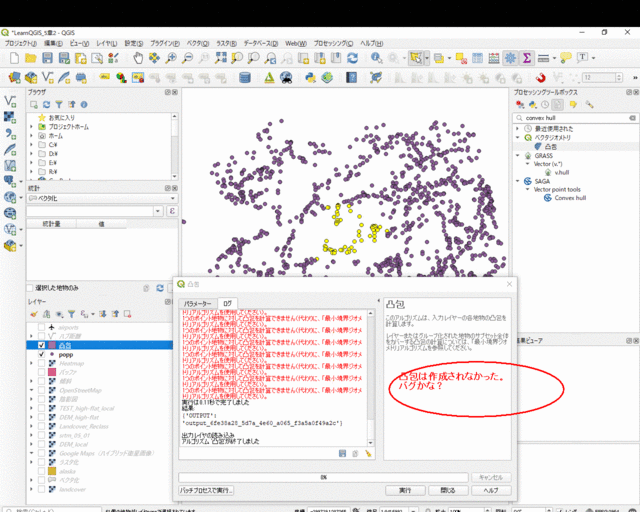Open the レイヤ menu
640x512 pixels.
[107, 43]
